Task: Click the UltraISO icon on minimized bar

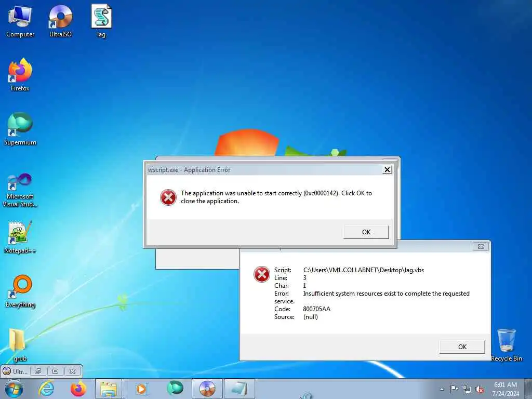Action: [x=7, y=371]
